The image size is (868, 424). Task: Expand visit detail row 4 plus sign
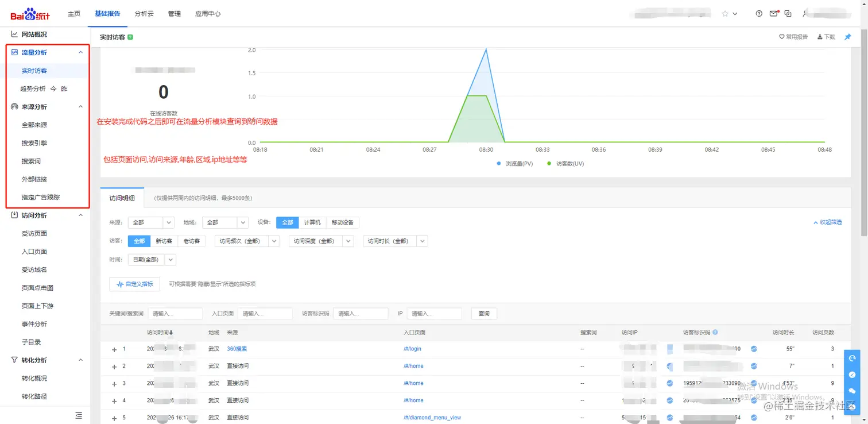114,400
